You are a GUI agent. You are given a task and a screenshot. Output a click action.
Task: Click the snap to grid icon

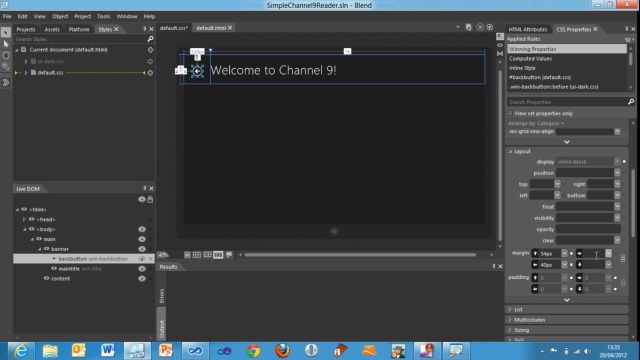point(207,255)
